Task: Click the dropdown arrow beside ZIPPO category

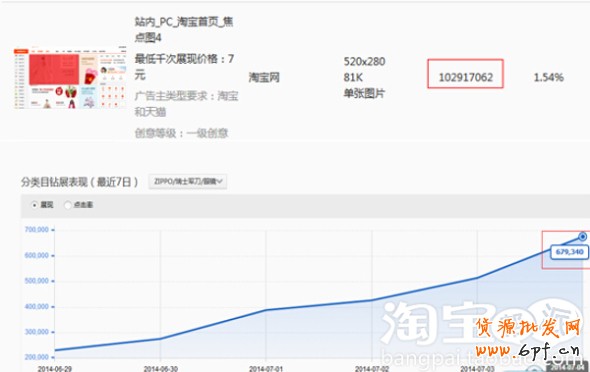Action: (220, 182)
